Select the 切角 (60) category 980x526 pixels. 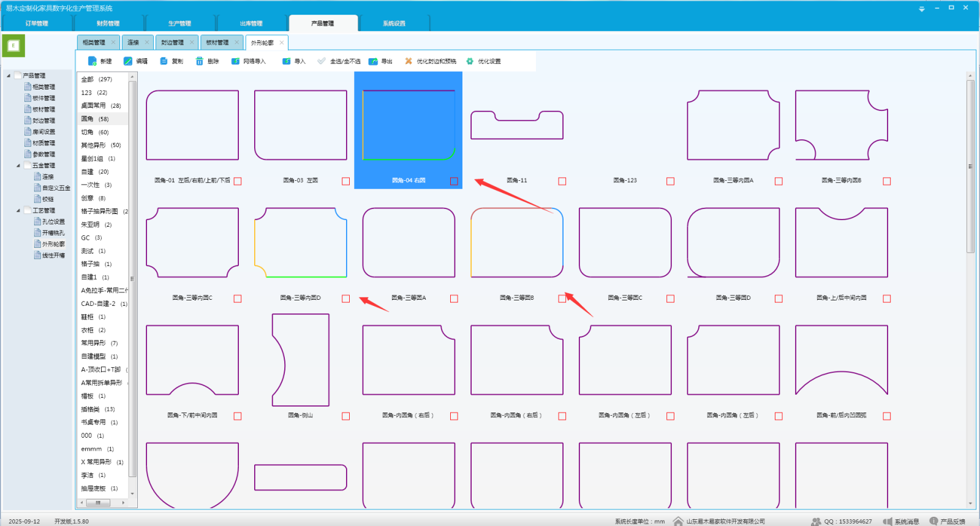pos(95,132)
